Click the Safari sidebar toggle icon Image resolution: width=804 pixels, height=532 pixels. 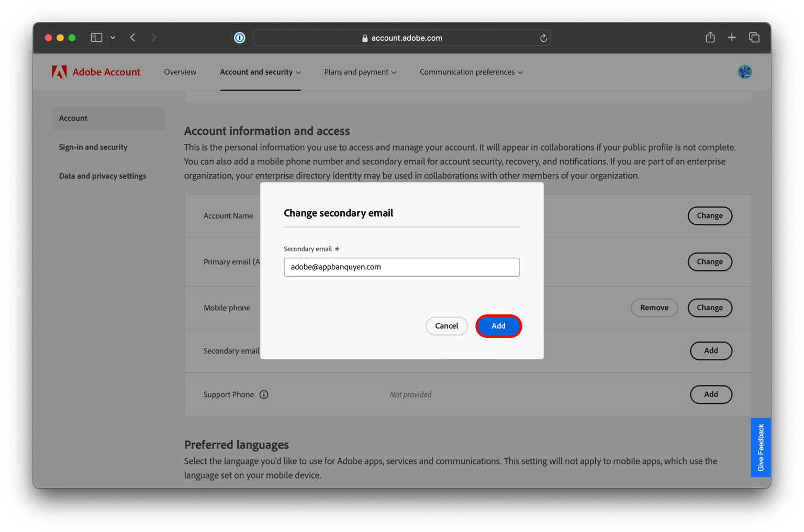(x=96, y=38)
